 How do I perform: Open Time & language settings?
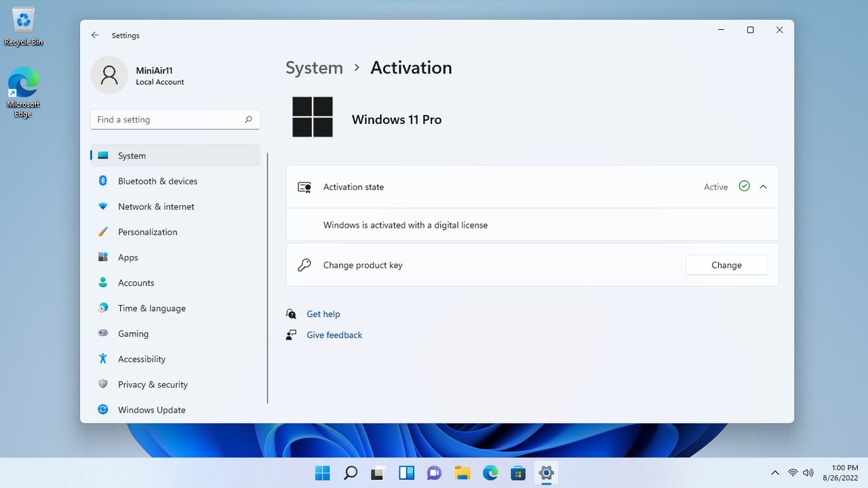[x=175, y=308]
